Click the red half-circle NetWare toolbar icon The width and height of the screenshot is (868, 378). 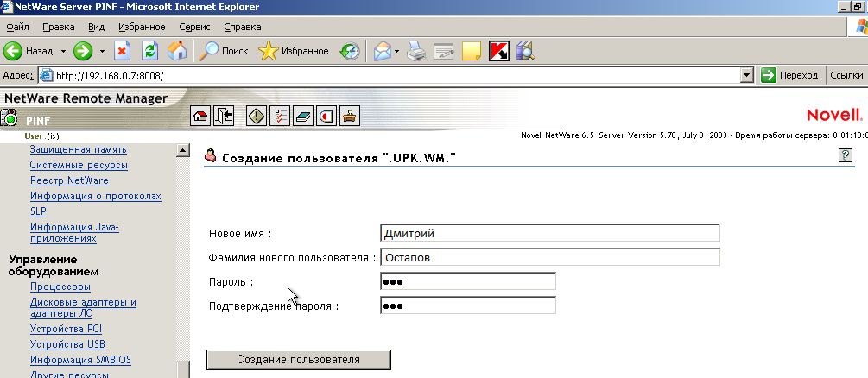tap(326, 116)
